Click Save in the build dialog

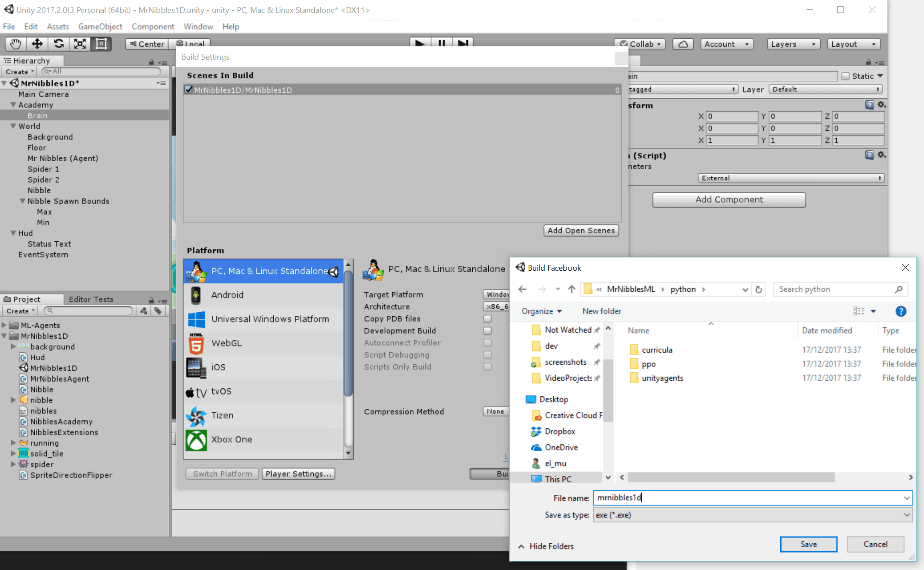pos(808,544)
